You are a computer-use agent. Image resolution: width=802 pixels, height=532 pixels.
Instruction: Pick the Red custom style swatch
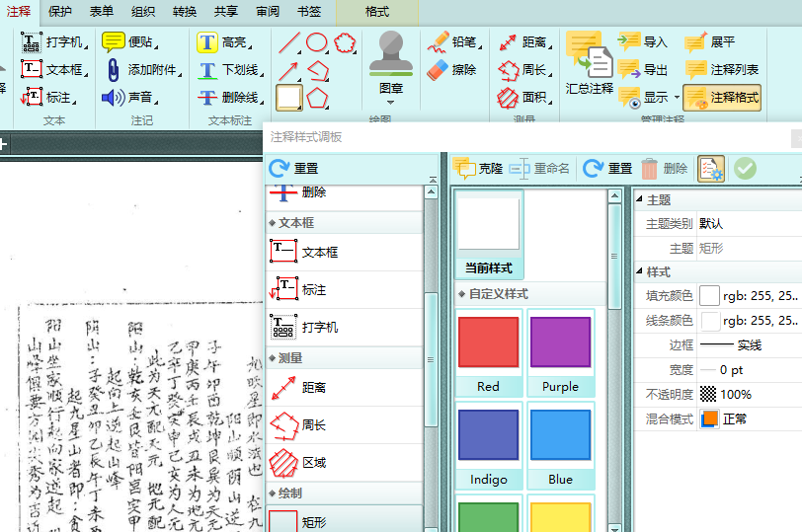[489, 353]
